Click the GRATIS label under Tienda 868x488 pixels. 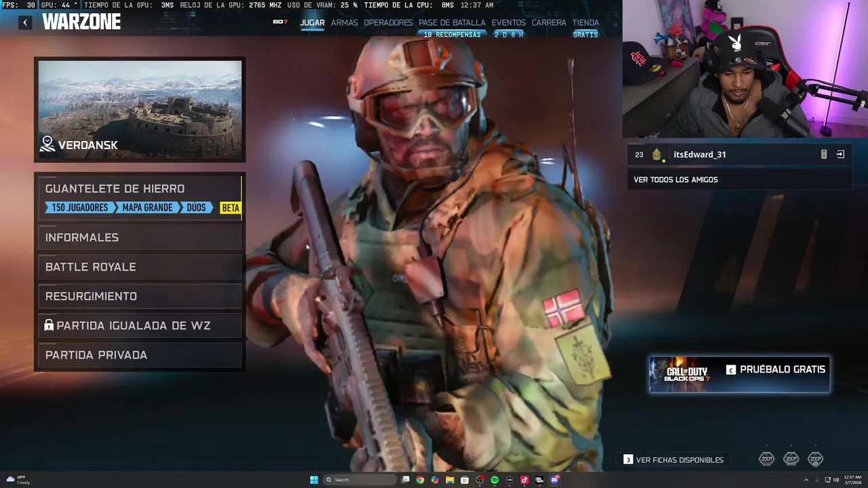click(586, 35)
